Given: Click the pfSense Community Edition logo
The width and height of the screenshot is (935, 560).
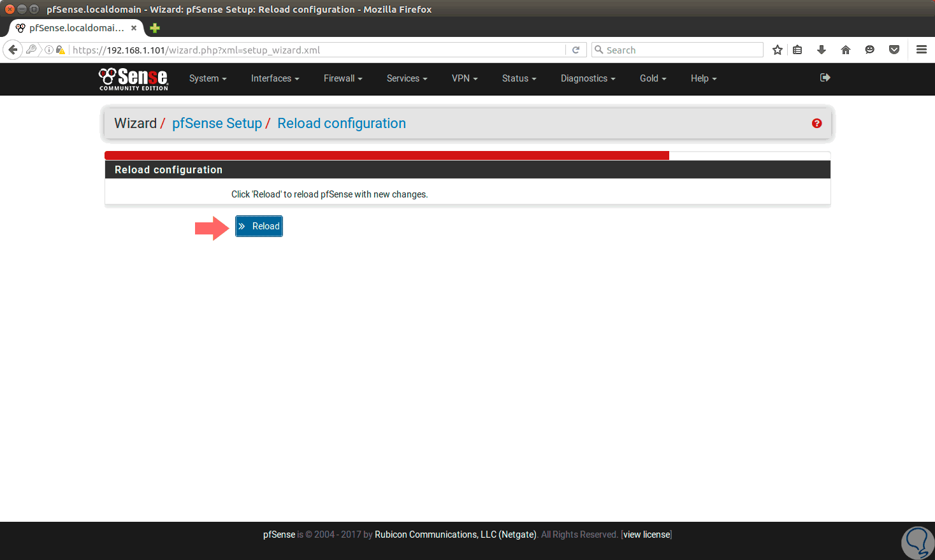Looking at the screenshot, I should pos(133,79).
